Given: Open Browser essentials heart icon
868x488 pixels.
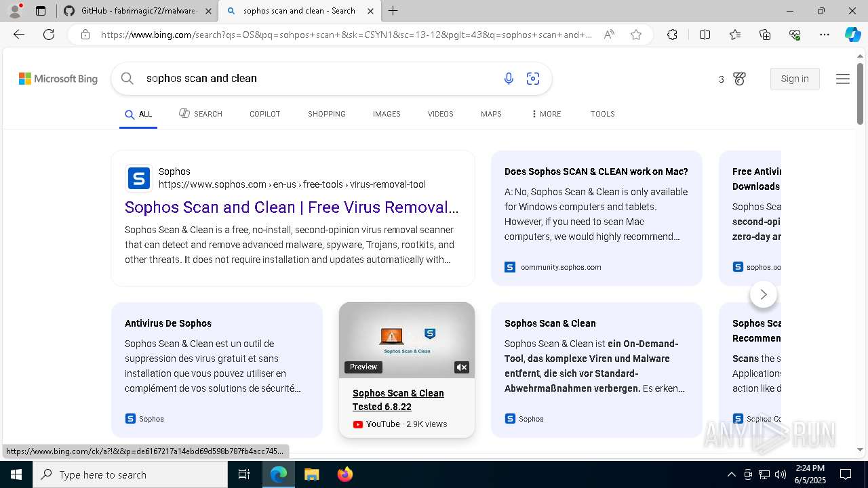Looking at the screenshot, I should point(795,35).
